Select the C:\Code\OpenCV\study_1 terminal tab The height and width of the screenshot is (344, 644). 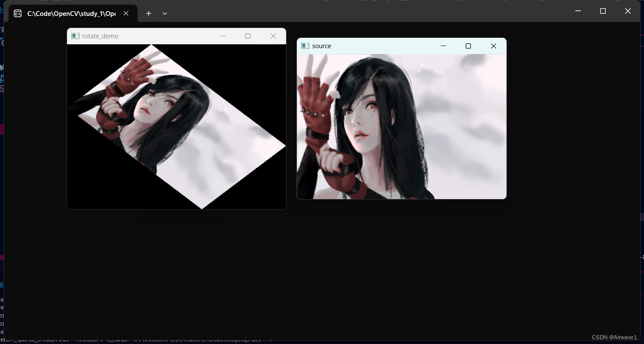coord(73,13)
